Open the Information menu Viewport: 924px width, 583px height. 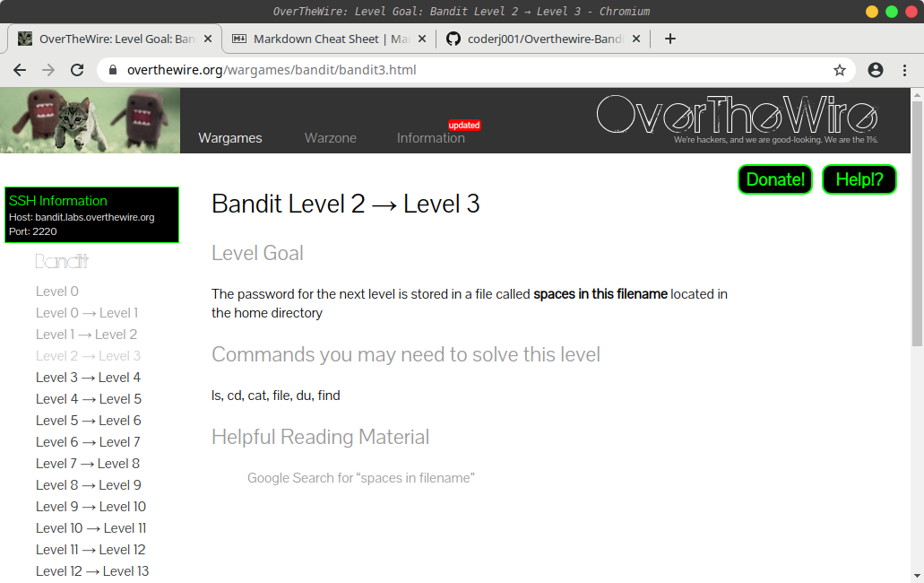pos(430,138)
